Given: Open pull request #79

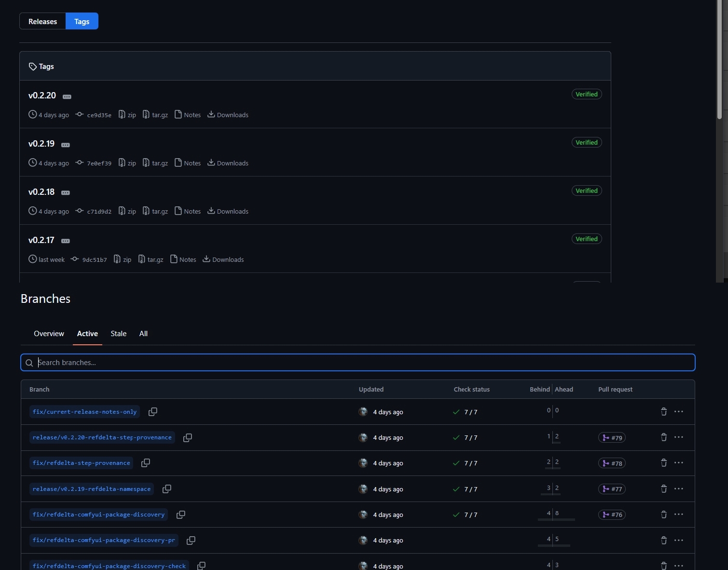Looking at the screenshot, I should tap(612, 438).
